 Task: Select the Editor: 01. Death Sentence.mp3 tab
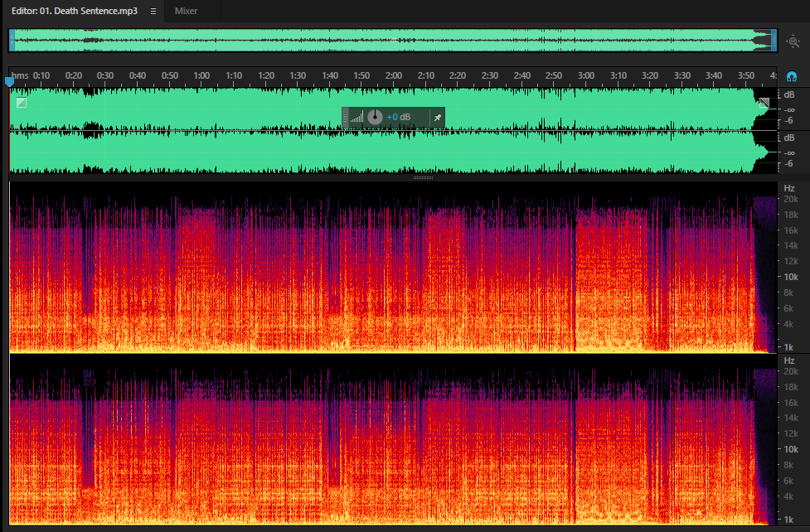pos(75,11)
